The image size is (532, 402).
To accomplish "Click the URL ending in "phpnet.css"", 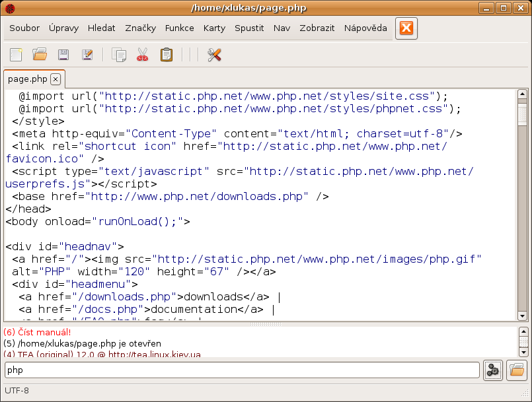I will 274,109.
